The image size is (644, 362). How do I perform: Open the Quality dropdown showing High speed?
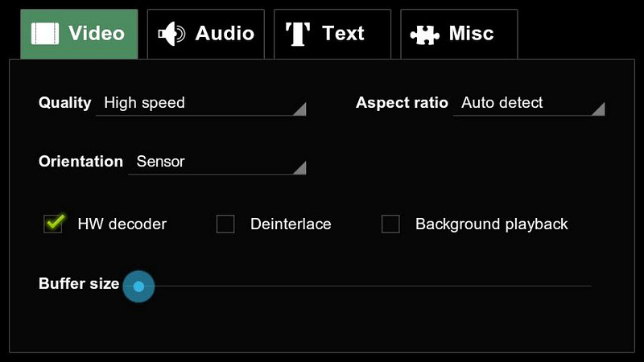pos(200,103)
